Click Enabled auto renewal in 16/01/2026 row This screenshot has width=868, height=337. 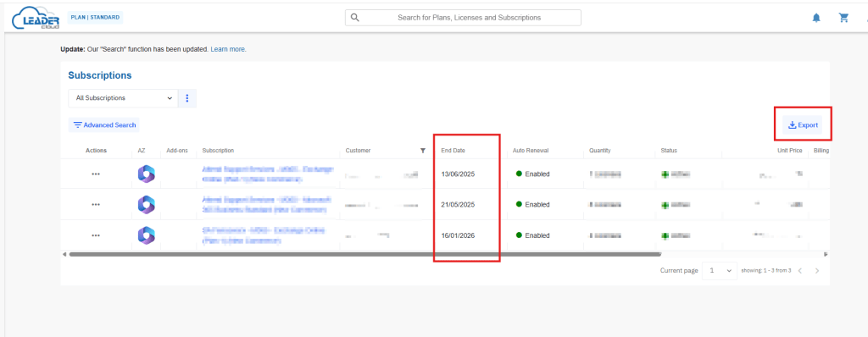pyautogui.click(x=532, y=235)
